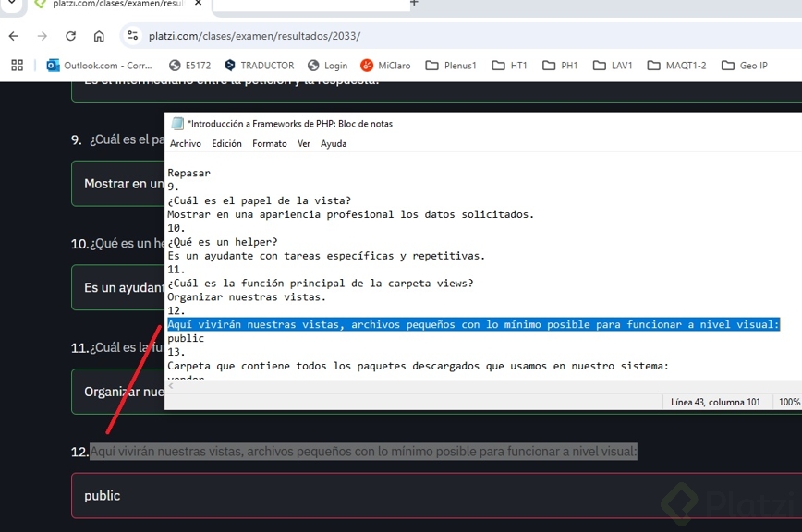
Task: Open the TRADUCTOR bookmark
Action: pyautogui.click(x=260, y=66)
